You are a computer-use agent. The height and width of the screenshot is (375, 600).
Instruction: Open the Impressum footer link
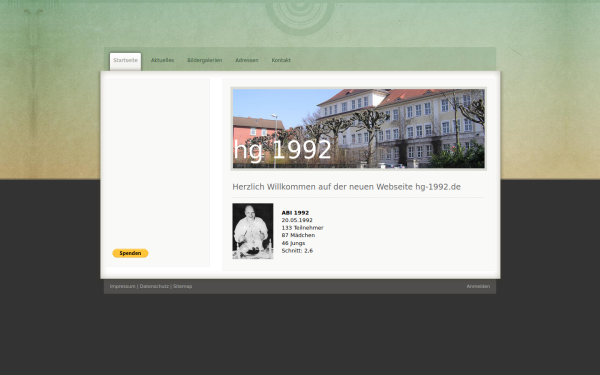pyautogui.click(x=122, y=286)
